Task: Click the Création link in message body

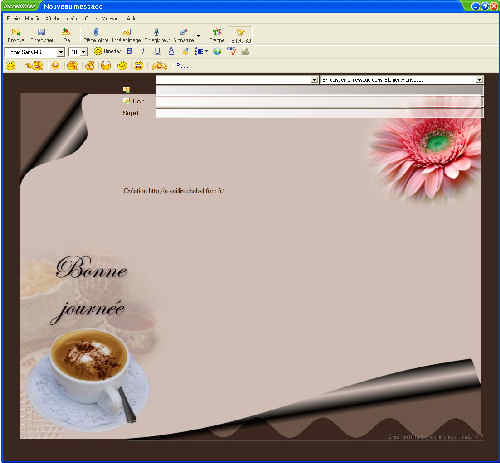Action: (173, 191)
